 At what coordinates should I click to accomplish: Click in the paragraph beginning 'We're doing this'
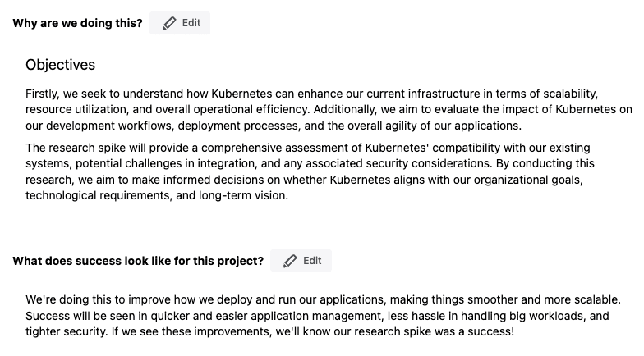click(323, 315)
